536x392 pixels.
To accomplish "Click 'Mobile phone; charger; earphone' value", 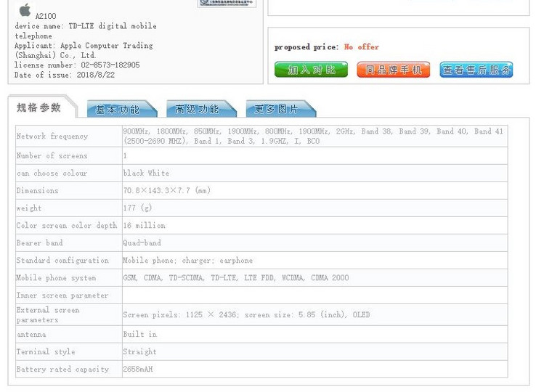I will pyautogui.click(x=188, y=261).
